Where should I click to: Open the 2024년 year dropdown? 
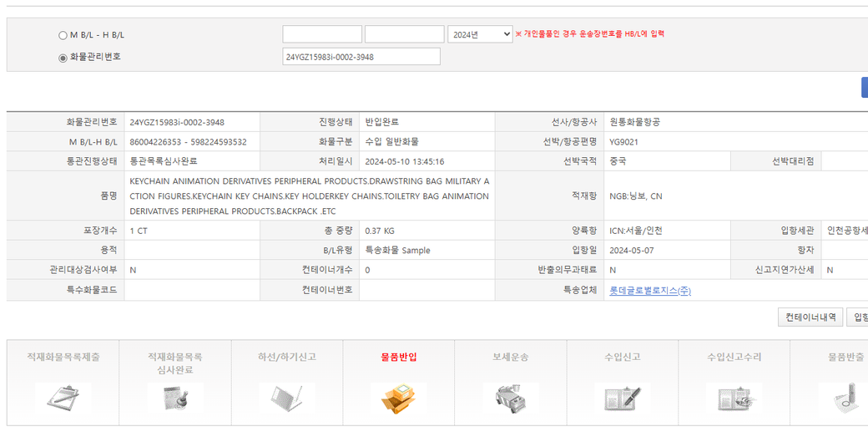(480, 34)
